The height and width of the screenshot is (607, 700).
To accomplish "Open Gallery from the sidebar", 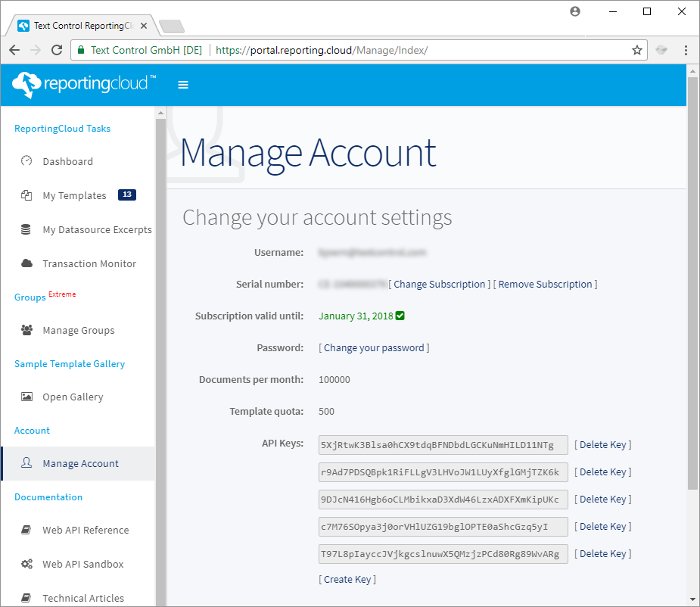I will pyautogui.click(x=73, y=397).
